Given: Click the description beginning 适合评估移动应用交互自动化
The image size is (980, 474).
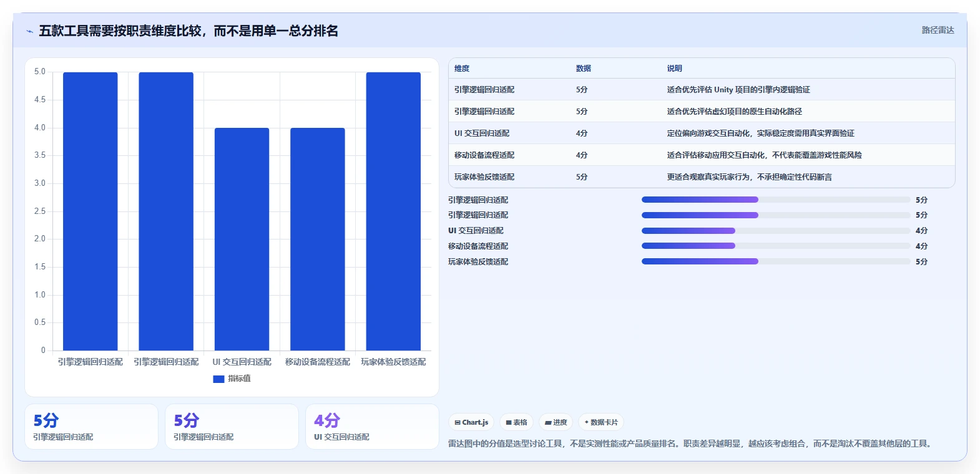Looking at the screenshot, I should (764, 155).
